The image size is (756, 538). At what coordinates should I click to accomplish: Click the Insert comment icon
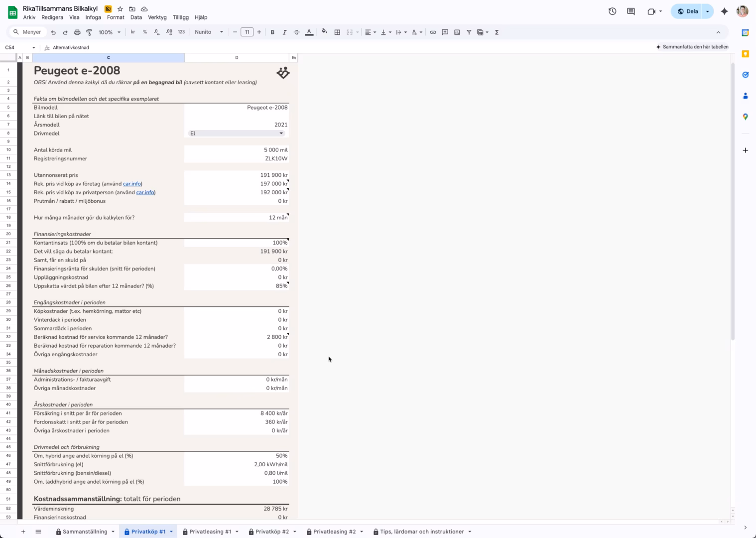445,32
